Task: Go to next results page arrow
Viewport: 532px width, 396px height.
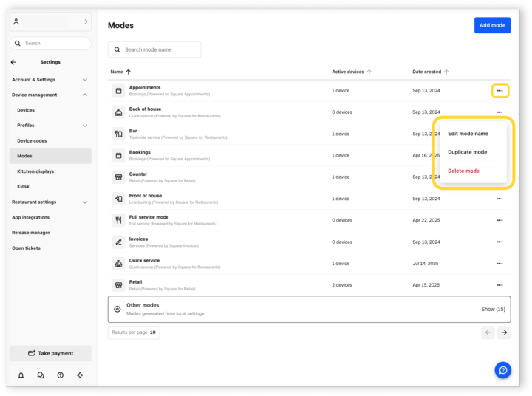Action: (x=504, y=332)
